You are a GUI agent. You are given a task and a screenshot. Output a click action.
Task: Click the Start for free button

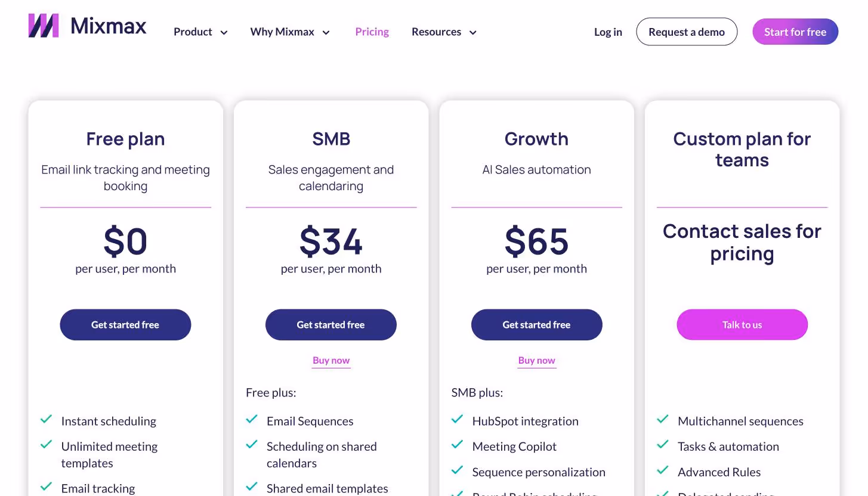pos(795,32)
